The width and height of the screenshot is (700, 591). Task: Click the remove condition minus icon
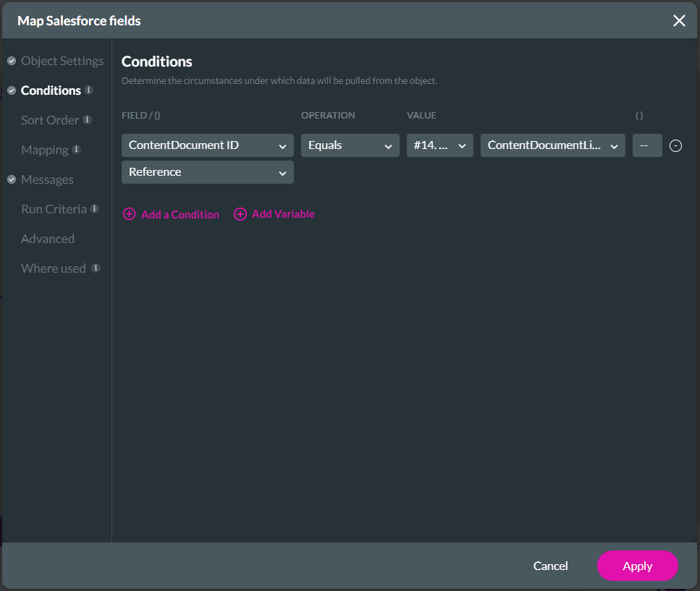click(675, 145)
